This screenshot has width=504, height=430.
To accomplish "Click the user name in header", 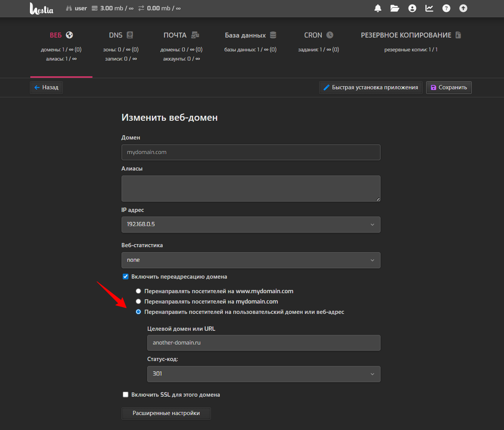I will pyautogui.click(x=81, y=8).
